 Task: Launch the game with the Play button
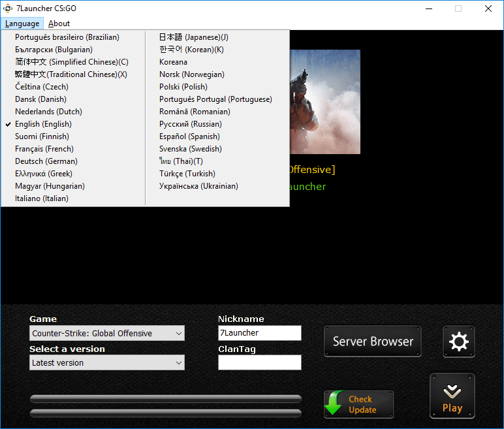tap(452, 396)
